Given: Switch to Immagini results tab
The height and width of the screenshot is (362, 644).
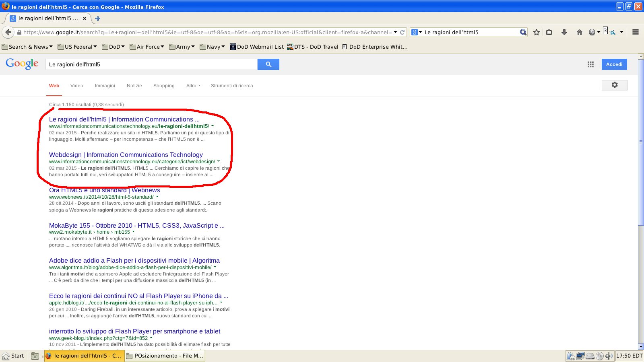Looking at the screenshot, I should coord(105,86).
